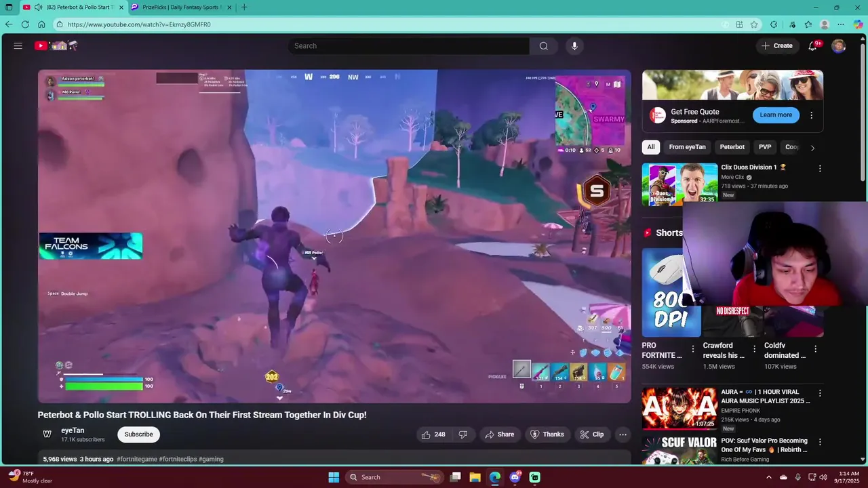The height and width of the screenshot is (488, 868).
Task: Open the Edge profile icon
Action: tap(825, 24)
